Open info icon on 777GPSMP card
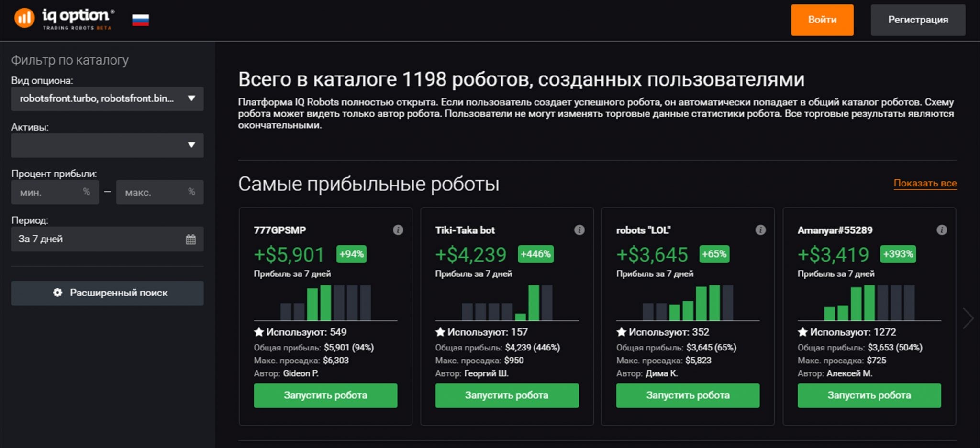 (x=398, y=230)
